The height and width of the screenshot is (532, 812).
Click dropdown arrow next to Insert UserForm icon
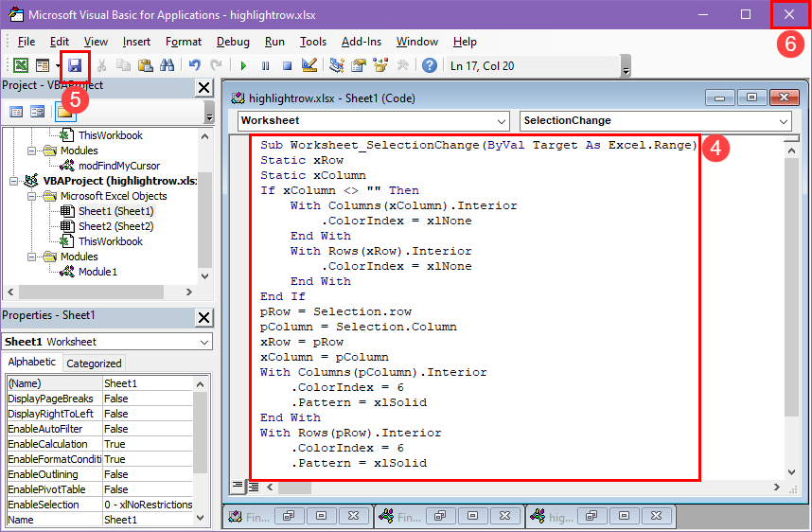point(58,65)
